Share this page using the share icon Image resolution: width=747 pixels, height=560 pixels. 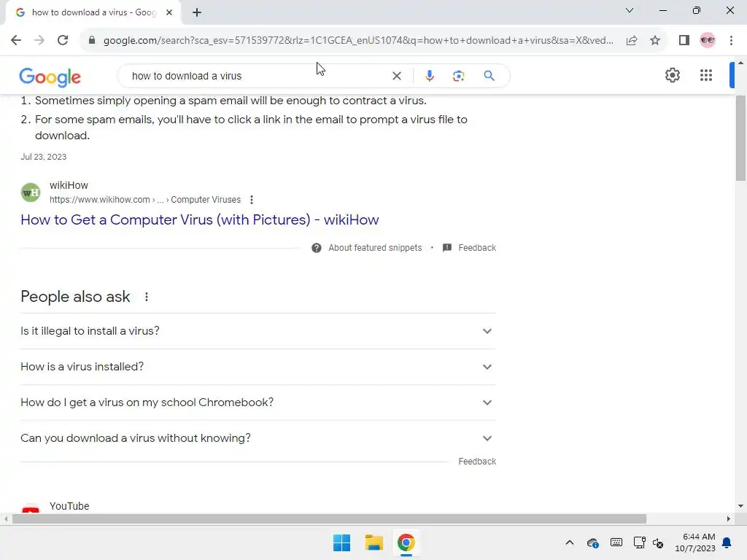point(632,40)
